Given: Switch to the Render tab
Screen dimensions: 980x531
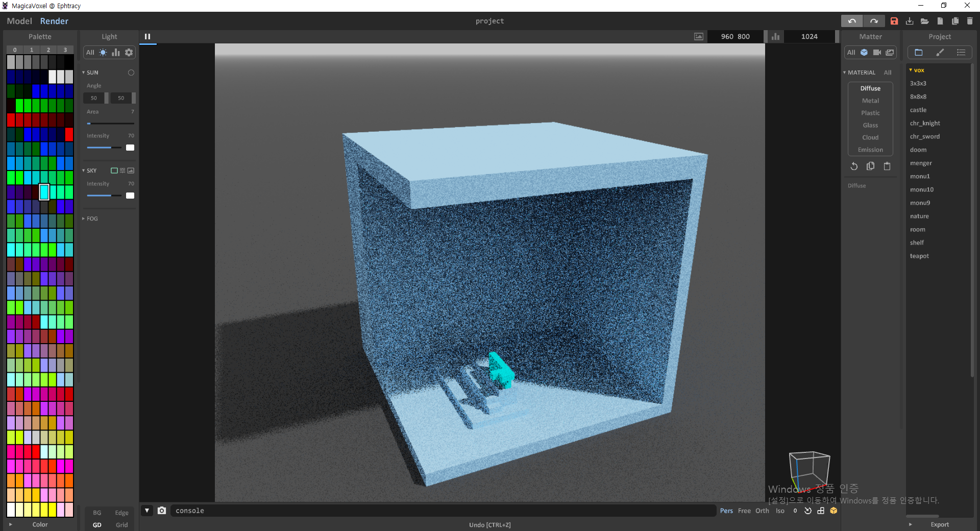Looking at the screenshot, I should click(54, 21).
